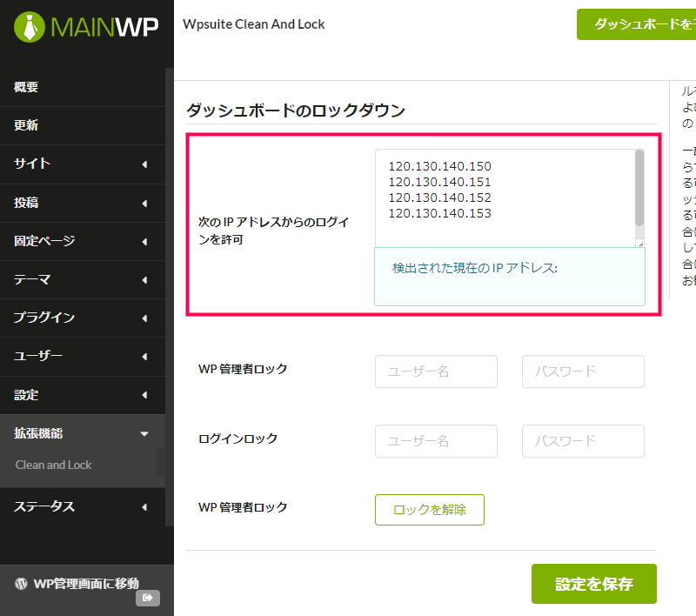
Task: Click the 設定を保存 button
Action: (x=594, y=584)
